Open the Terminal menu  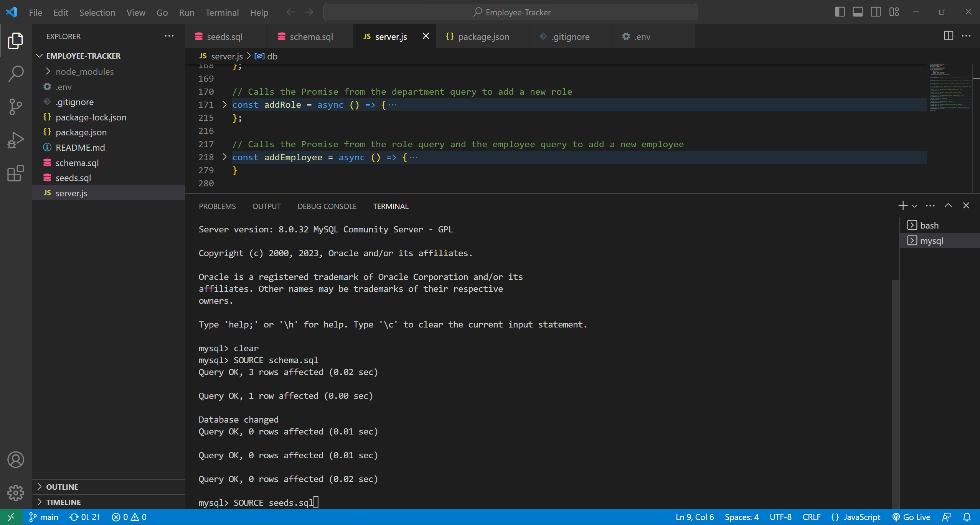(x=222, y=12)
